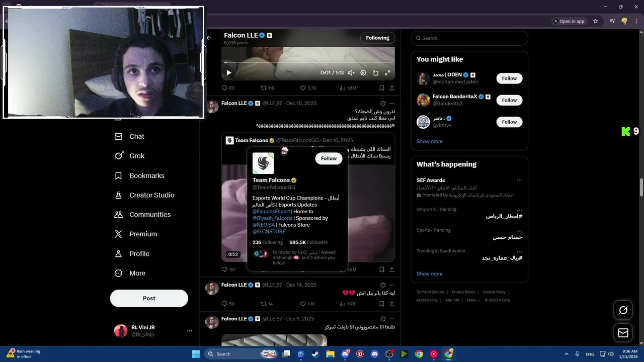
Task: Click Grok icon on Dec 14 tweet
Action: (383, 285)
